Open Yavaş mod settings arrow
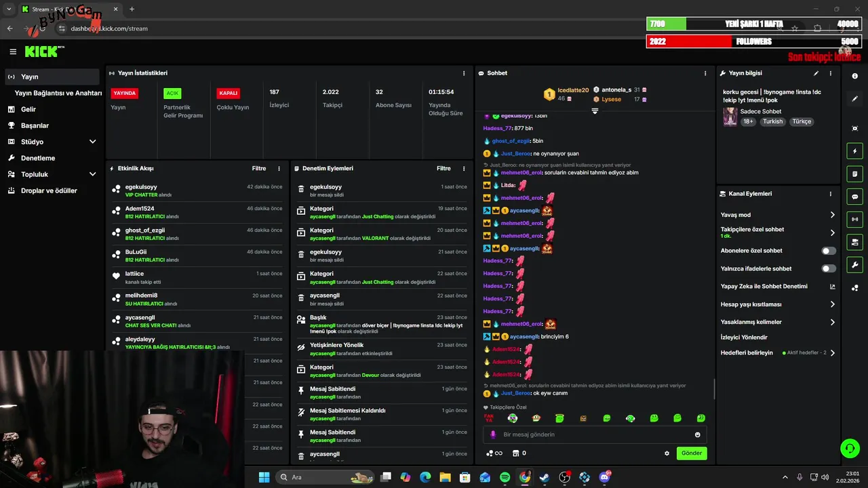The height and width of the screenshot is (488, 868). click(x=833, y=215)
